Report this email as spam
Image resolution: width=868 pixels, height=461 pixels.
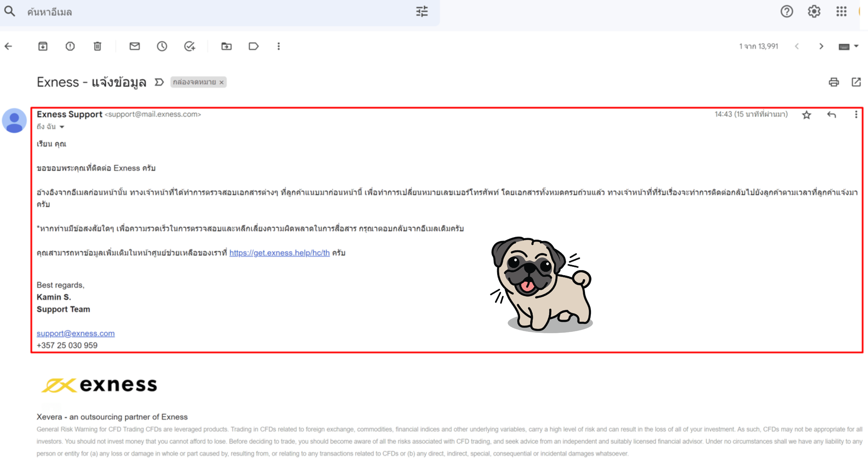coord(70,46)
